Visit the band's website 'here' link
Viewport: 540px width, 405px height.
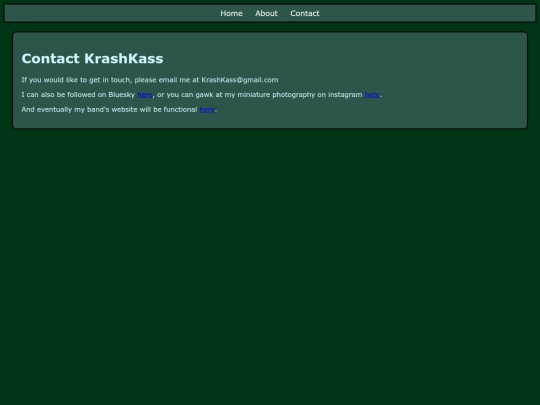(x=207, y=110)
